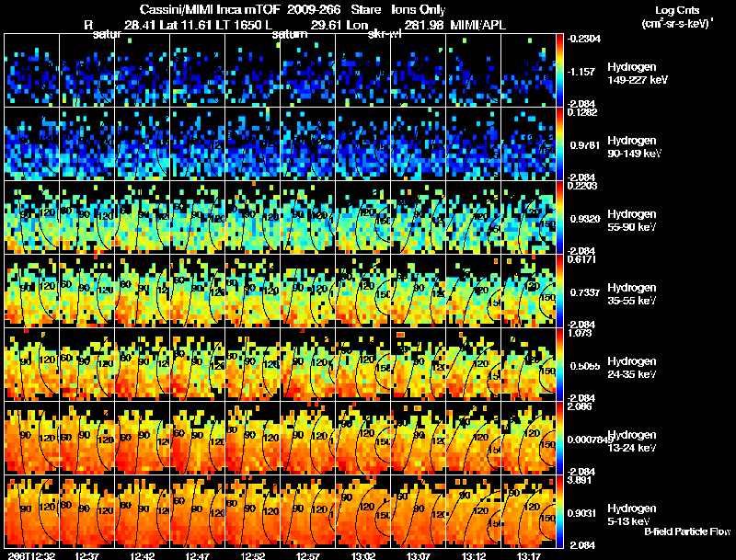Open the 90-149 keV panel at 12:52
This screenshot has height=560, width=736.
tap(252, 144)
